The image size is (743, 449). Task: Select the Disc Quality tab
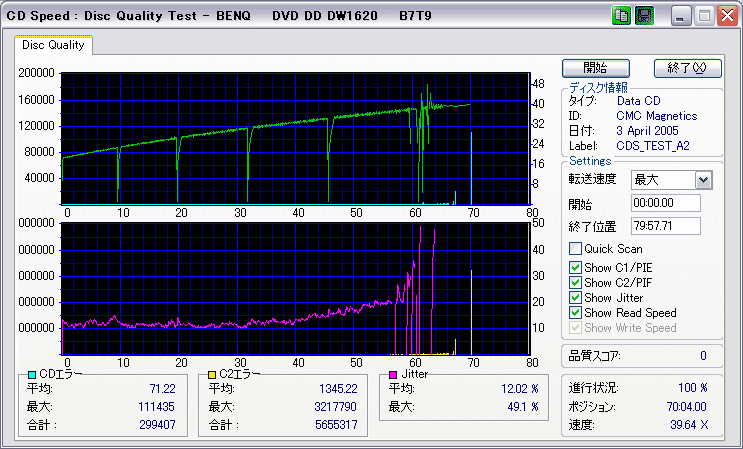(53, 45)
